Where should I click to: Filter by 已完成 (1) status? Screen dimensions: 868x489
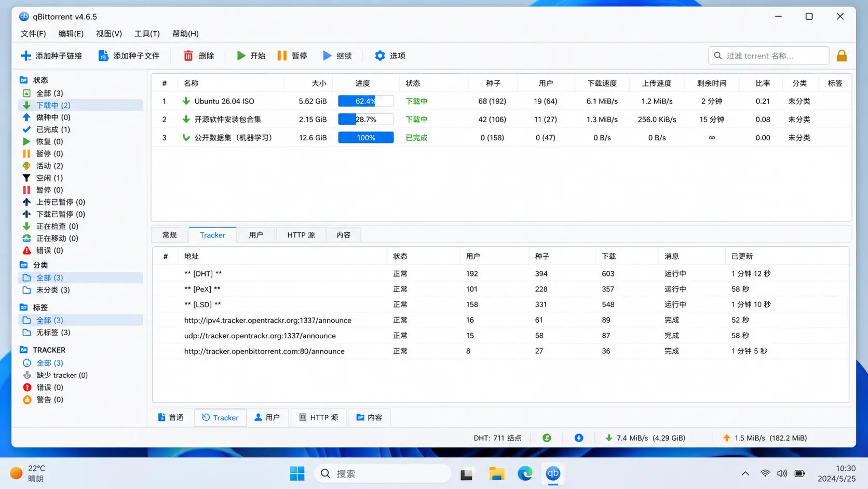pos(81,129)
